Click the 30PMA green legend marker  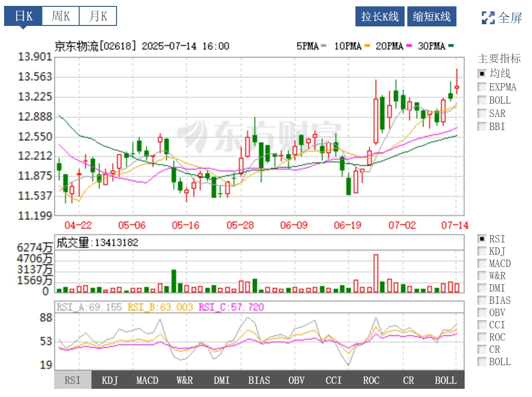coord(451,46)
